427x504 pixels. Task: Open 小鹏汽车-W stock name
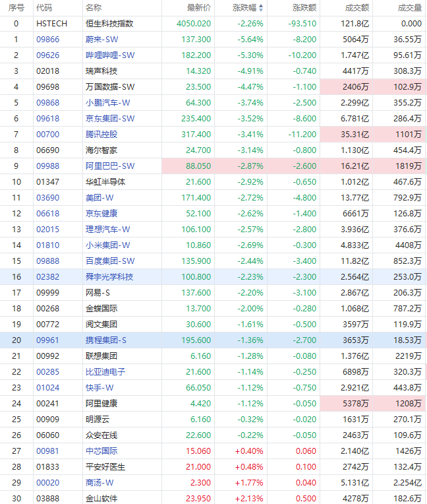[x=108, y=102]
